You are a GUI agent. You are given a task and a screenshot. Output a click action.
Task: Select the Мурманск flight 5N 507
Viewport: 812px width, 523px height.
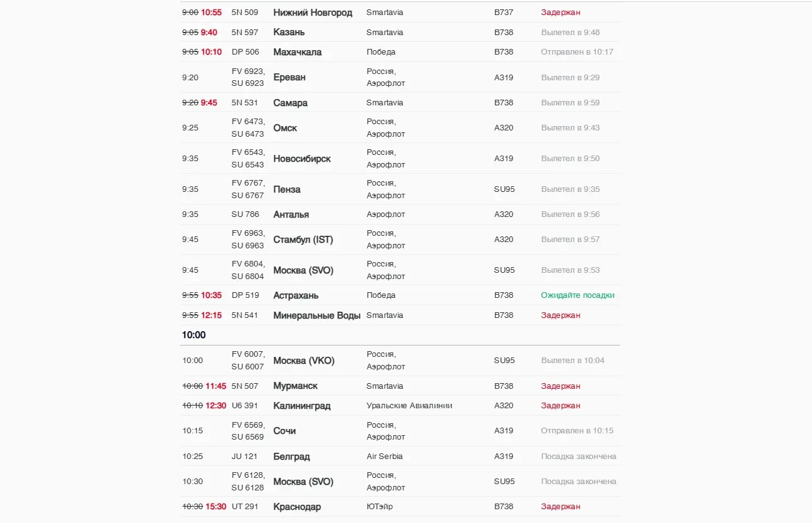pyautogui.click(x=400, y=386)
